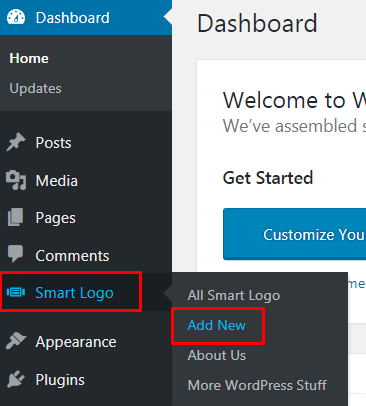Screen dimensions: 366x406
Task: Open the Appearance menu
Action: coord(86,342)
